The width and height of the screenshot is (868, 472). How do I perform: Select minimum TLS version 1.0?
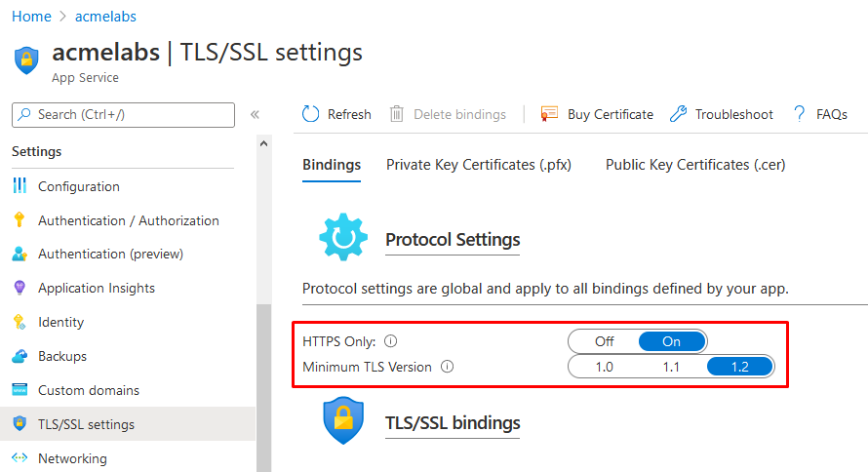pos(604,367)
